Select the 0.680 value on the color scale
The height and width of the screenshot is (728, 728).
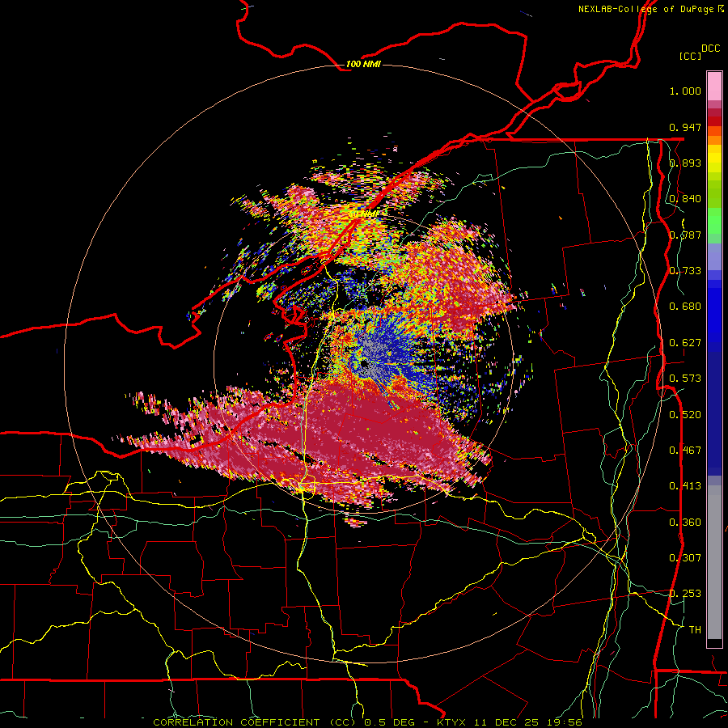[x=685, y=307]
